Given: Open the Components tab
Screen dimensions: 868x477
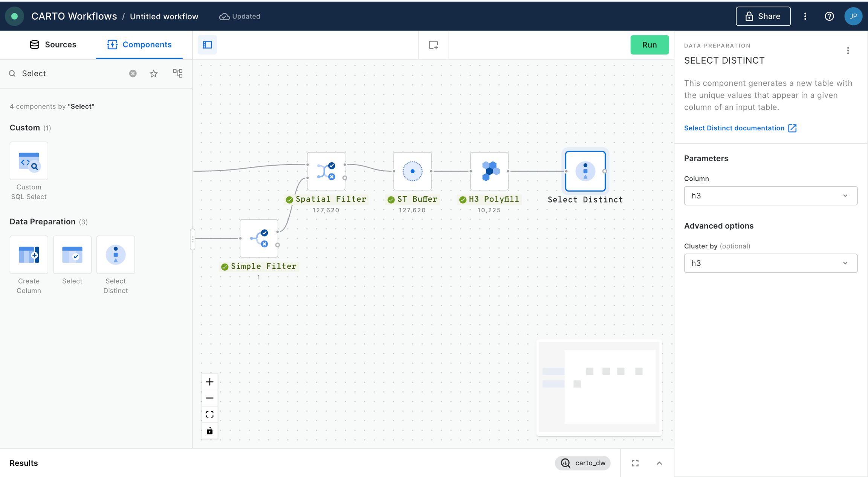Looking at the screenshot, I should pyautogui.click(x=139, y=44).
